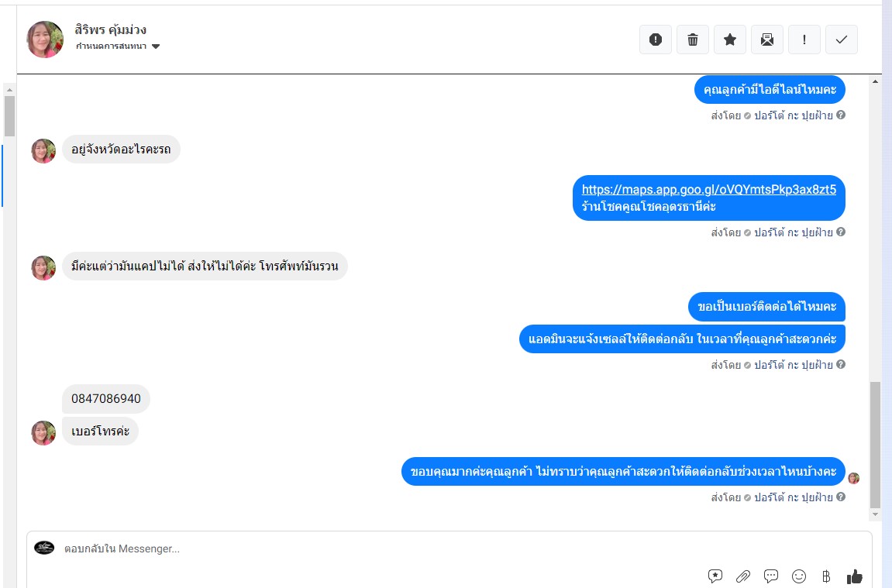This screenshot has height=588, width=892.
Task: Expand the กำหนดการสนทนา dropdown arrow
Action: tap(156, 46)
